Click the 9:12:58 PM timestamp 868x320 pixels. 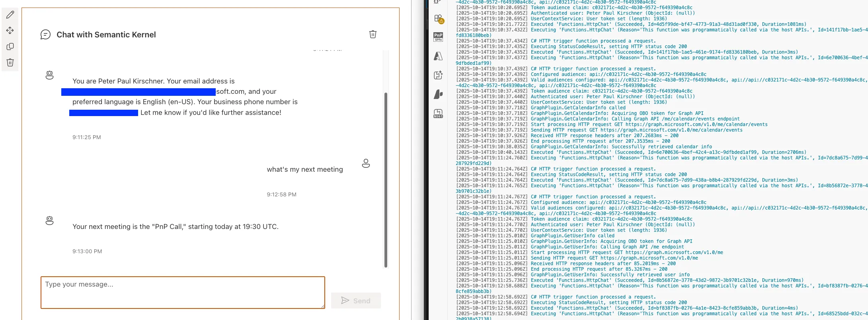pos(281,194)
